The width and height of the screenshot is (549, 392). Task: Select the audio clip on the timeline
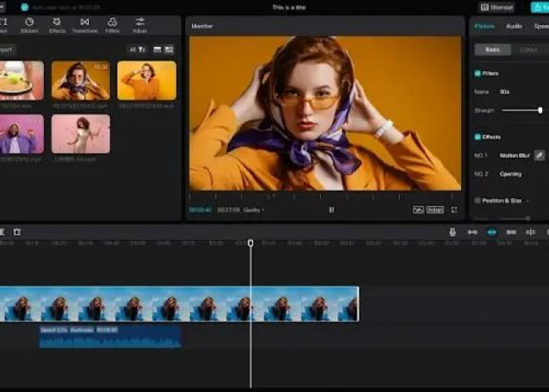[110, 336]
